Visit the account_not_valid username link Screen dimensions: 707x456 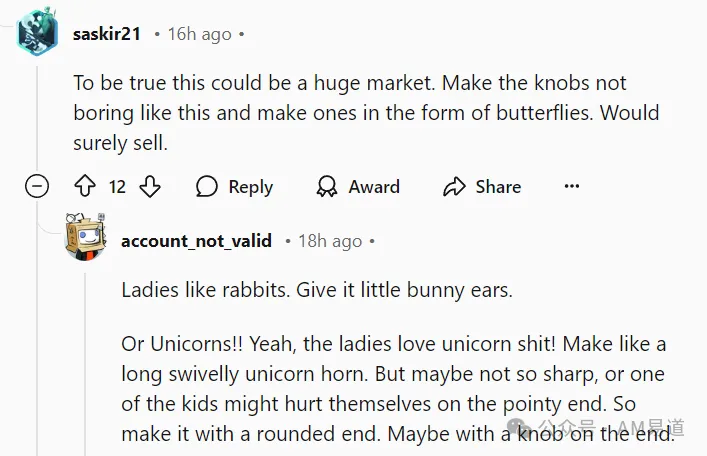(197, 241)
